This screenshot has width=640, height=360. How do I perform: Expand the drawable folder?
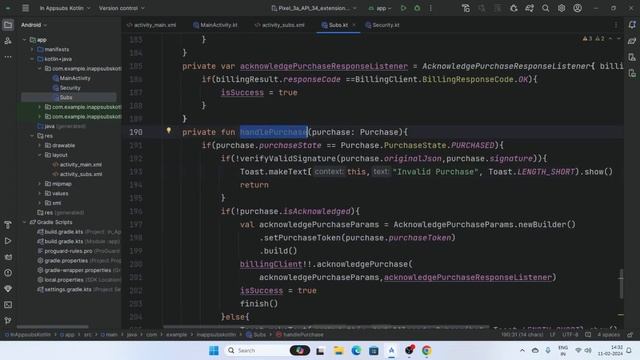point(40,145)
